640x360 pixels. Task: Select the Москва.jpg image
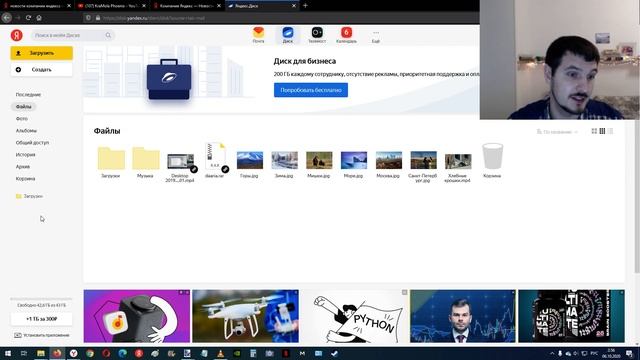389,164
